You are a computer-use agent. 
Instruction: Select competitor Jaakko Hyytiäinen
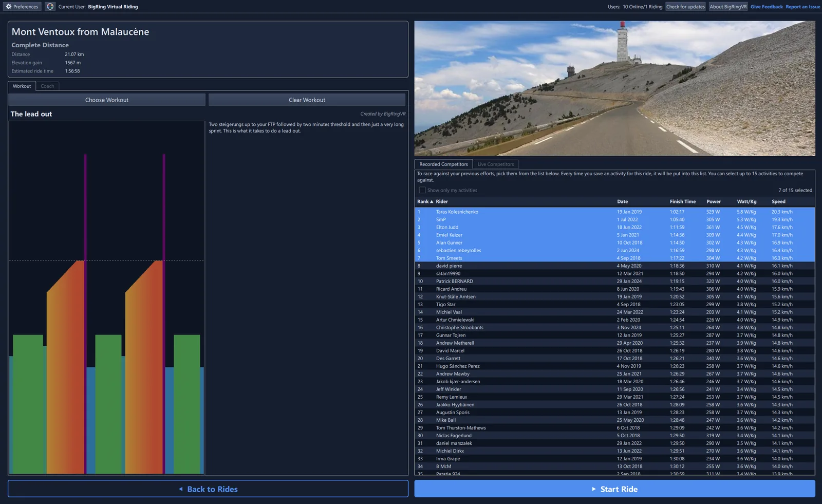tap(614, 404)
